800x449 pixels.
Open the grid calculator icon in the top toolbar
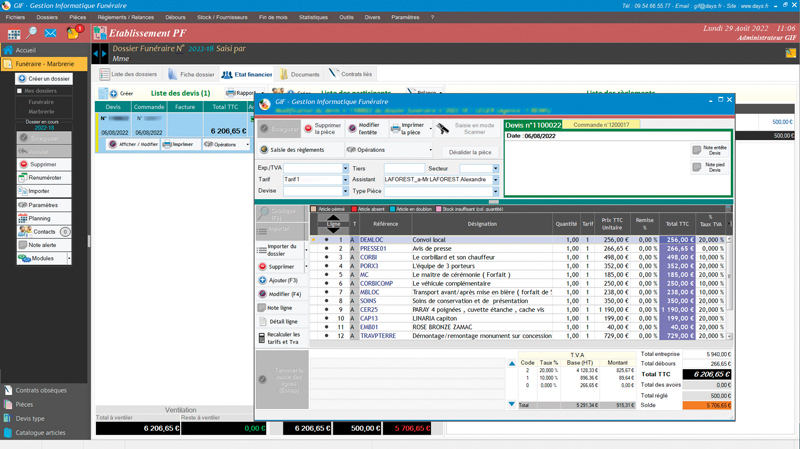pyautogui.click(x=14, y=34)
